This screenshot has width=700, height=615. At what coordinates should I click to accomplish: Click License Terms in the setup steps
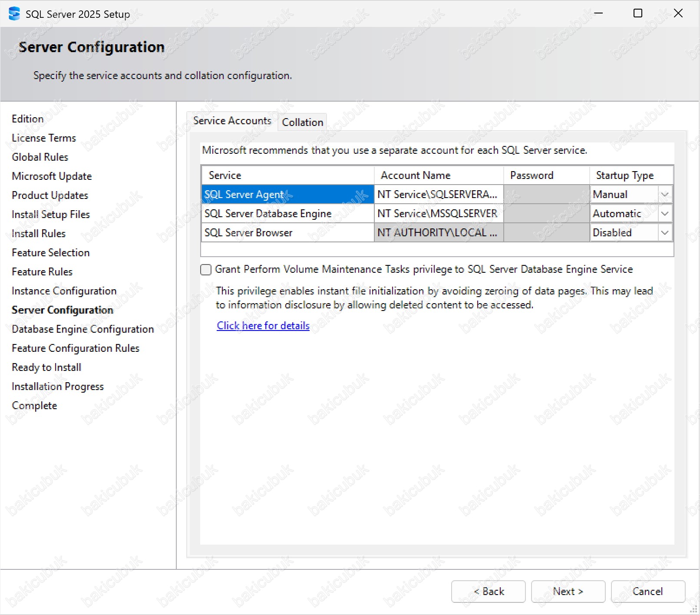point(44,138)
